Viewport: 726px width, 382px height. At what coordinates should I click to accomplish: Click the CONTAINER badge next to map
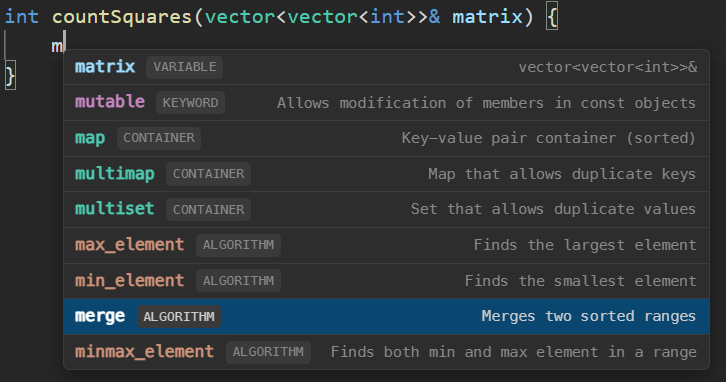click(x=159, y=138)
